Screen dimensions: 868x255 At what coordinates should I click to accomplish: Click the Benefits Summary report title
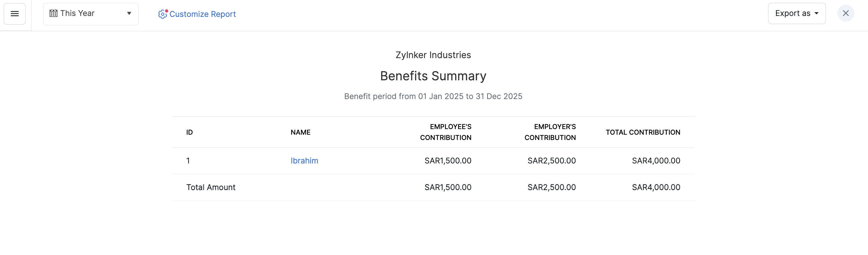point(433,76)
